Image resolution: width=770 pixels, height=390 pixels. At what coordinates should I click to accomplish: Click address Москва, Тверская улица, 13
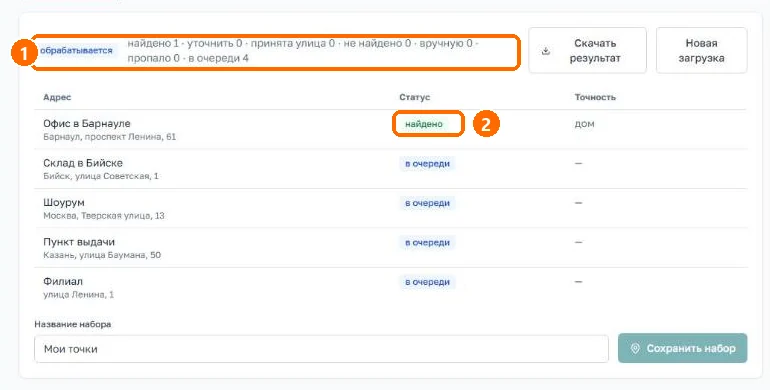click(x=104, y=216)
